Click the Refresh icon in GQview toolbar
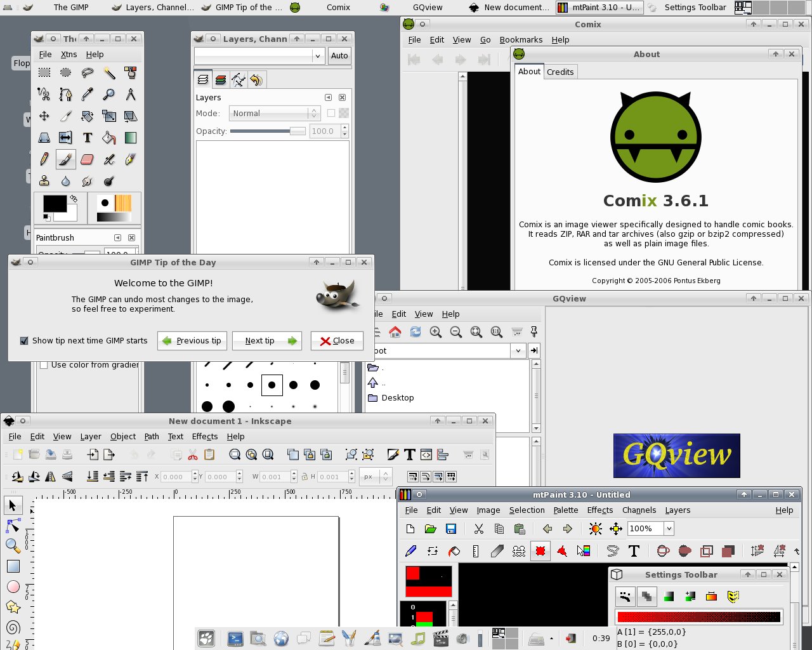 tap(416, 332)
